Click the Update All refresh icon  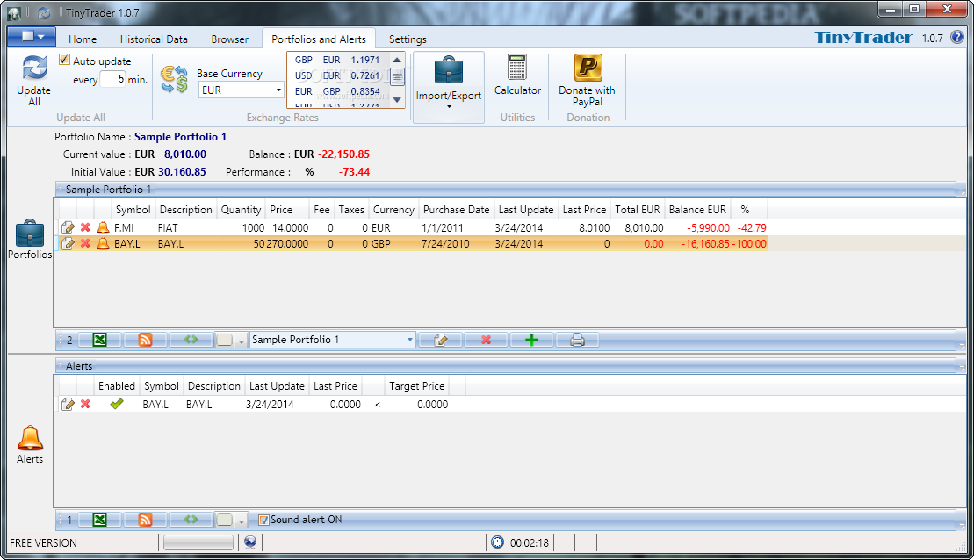tap(34, 68)
